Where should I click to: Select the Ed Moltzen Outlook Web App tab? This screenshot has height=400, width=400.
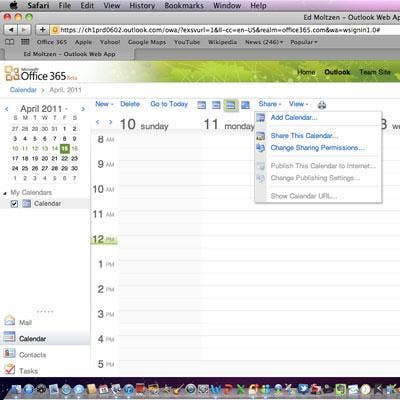point(69,54)
